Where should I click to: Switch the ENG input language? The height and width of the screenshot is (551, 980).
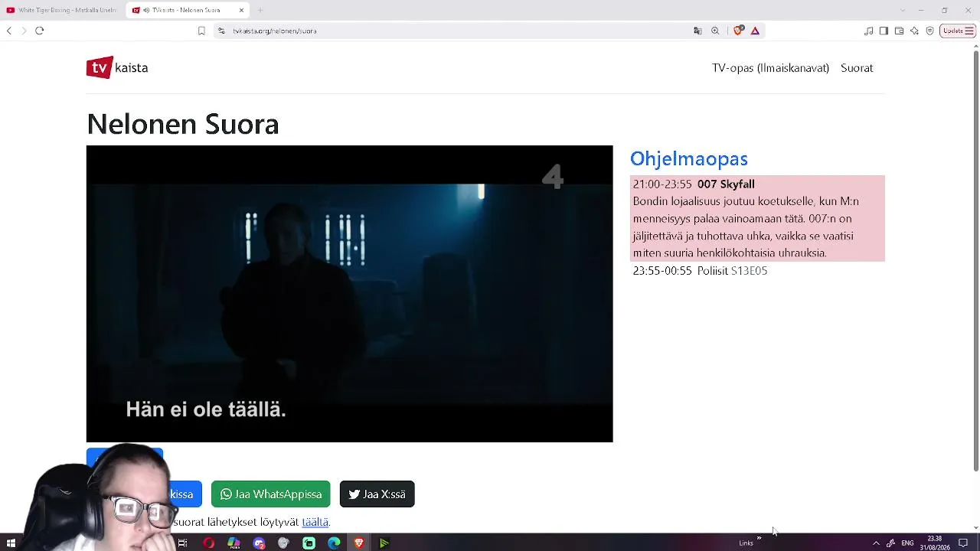(907, 543)
